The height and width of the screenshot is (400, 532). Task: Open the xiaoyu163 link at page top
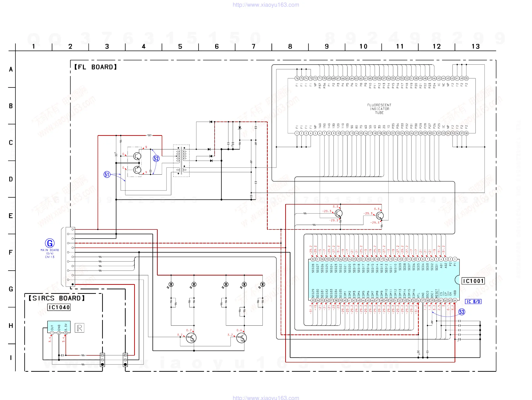coord(266,5)
